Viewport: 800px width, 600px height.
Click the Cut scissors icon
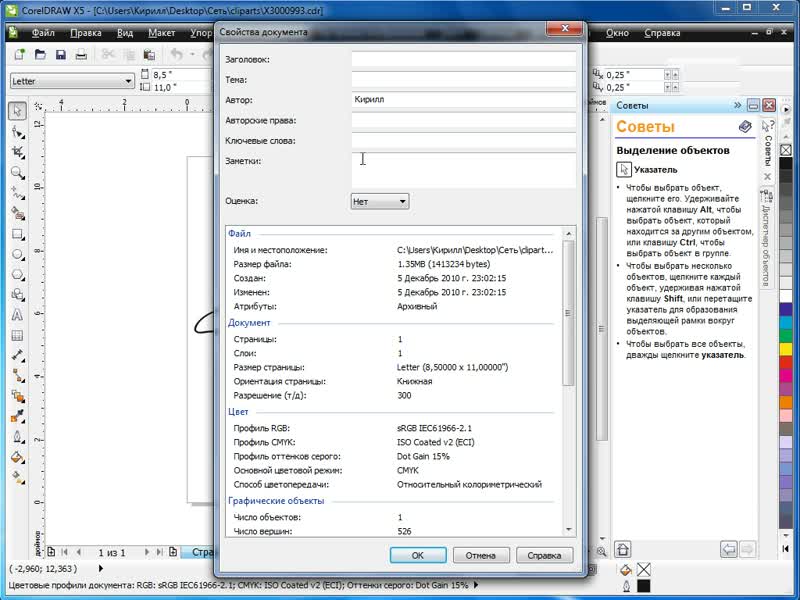point(108,55)
